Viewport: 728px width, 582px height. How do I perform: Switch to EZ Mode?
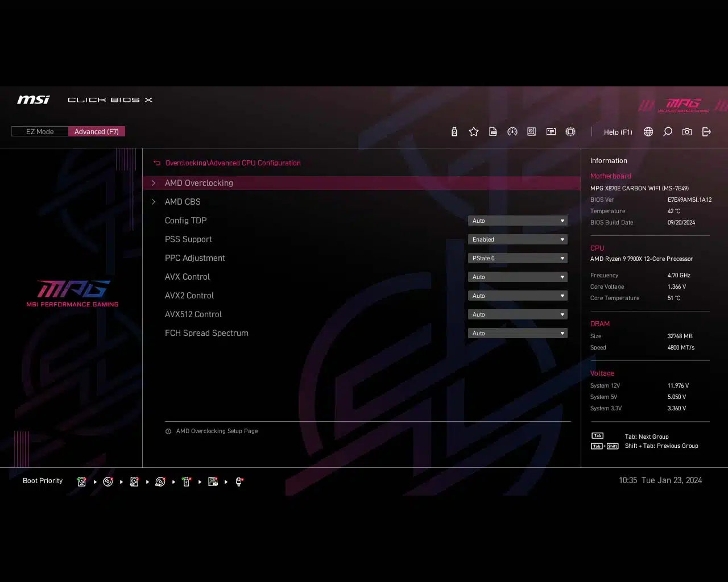[x=40, y=132]
